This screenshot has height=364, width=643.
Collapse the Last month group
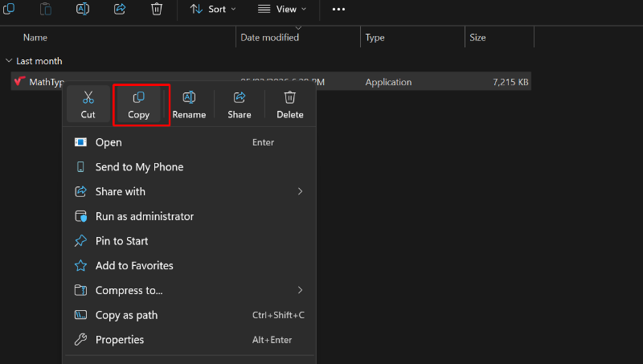[9, 61]
